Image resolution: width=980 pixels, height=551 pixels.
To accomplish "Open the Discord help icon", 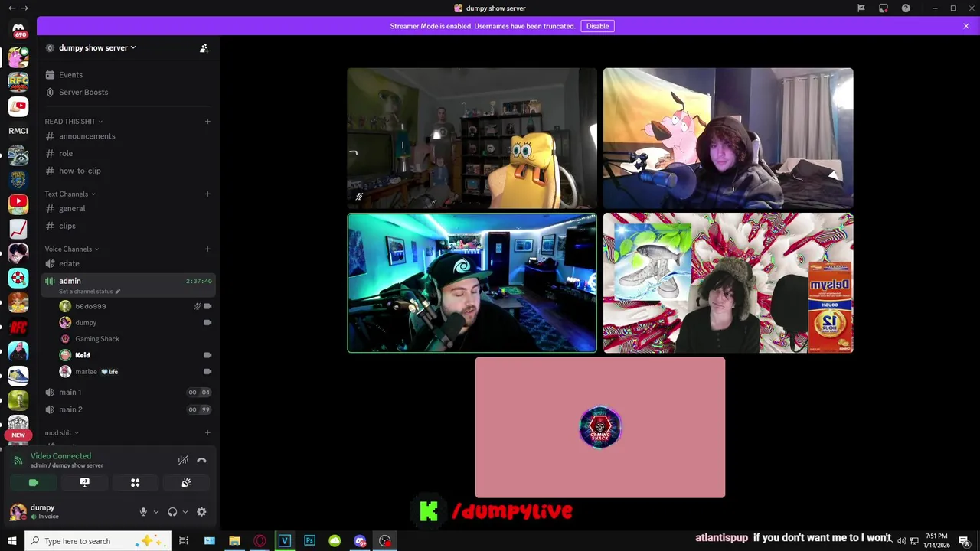I will click(906, 8).
